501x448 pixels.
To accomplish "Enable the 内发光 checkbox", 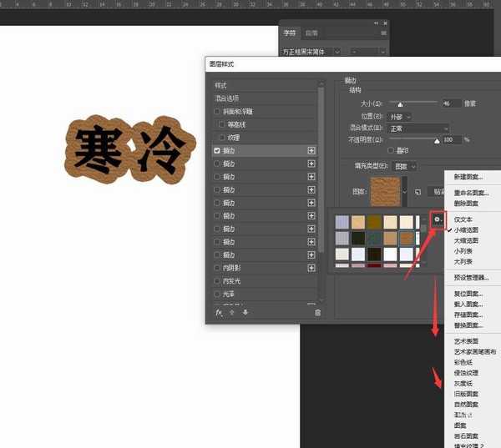I will [x=218, y=282].
